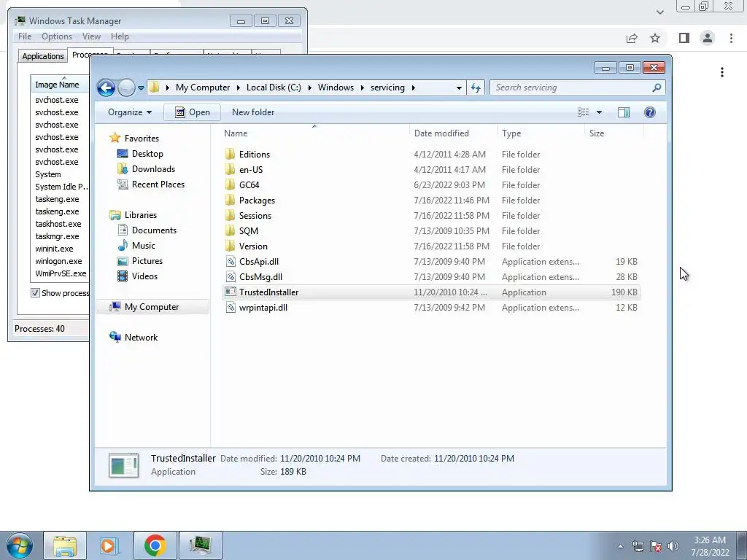Select My Computer in navigation pane
The width and height of the screenshot is (747, 560).
152,307
